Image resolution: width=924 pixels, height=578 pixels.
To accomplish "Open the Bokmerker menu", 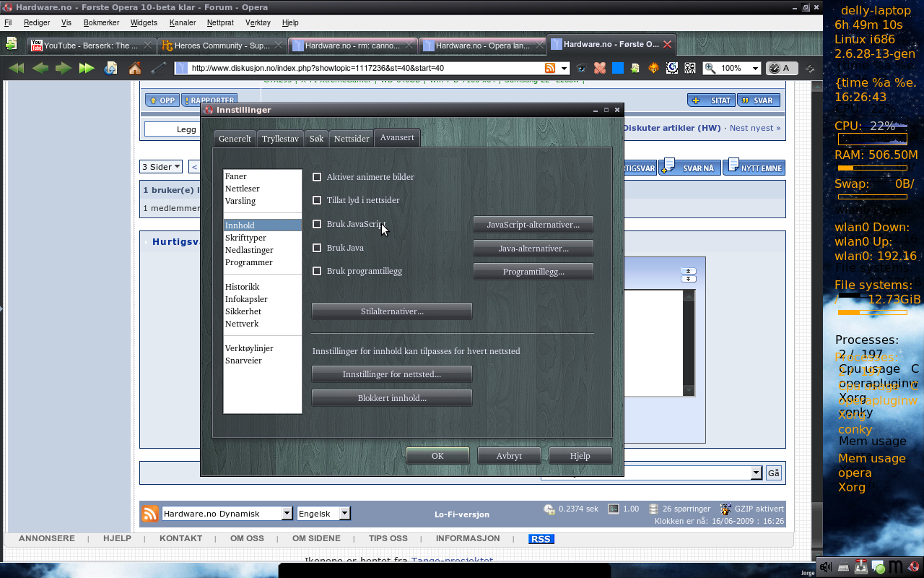I will coord(101,22).
